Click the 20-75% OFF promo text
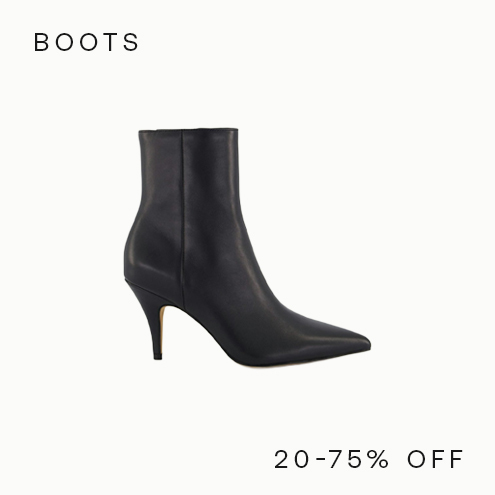The image size is (495, 495). coord(369,459)
